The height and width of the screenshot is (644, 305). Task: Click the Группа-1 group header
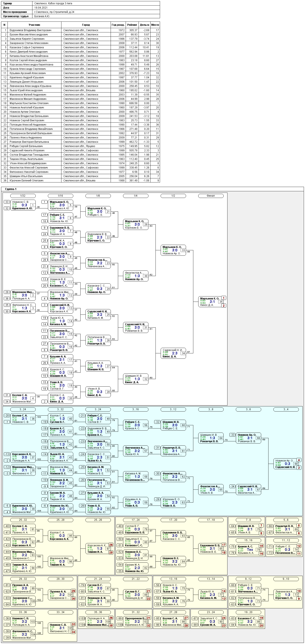coord(11,189)
